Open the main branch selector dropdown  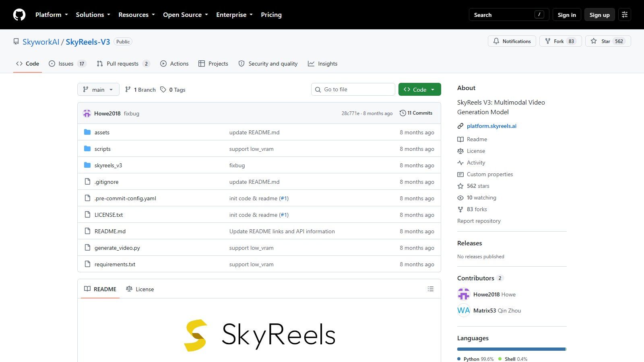point(98,89)
